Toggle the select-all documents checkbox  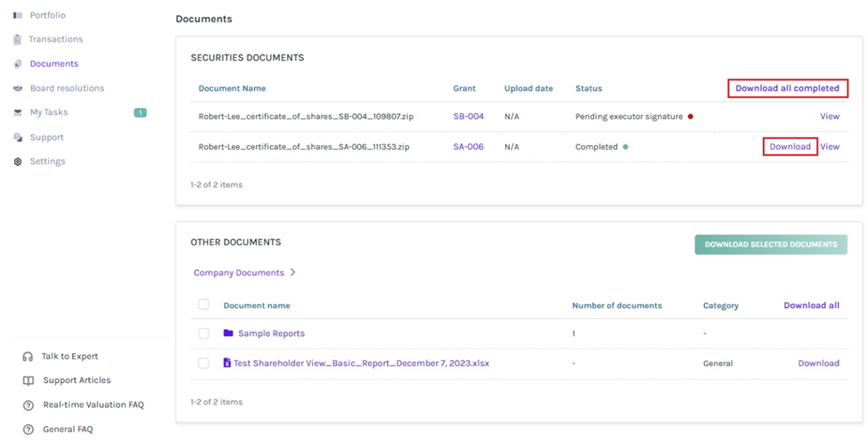(203, 305)
